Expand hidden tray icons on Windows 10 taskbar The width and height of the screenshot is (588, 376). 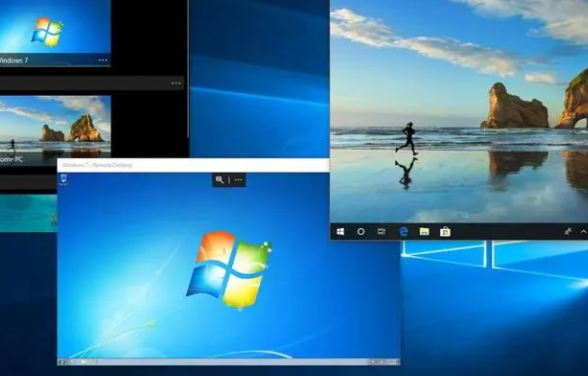click(584, 232)
